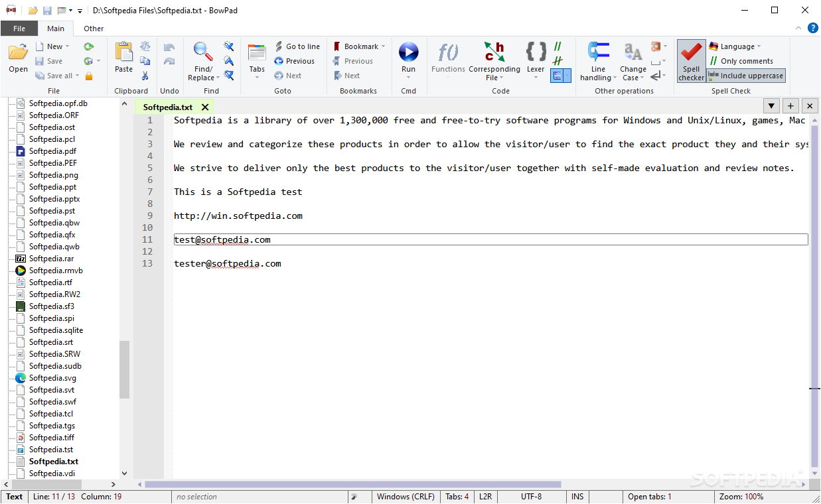Image resolution: width=821 pixels, height=504 pixels.
Task: Click Previous in the Goto group
Action: click(x=294, y=61)
